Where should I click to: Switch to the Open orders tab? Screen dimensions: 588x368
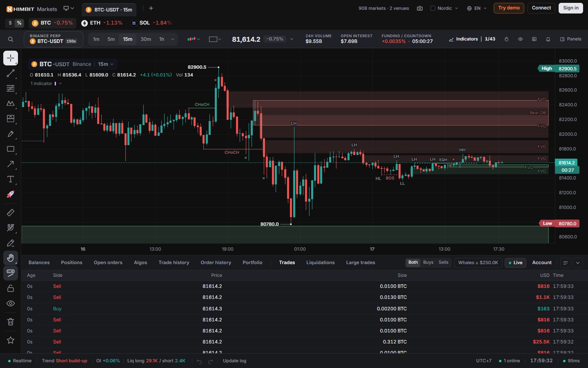[108, 263]
